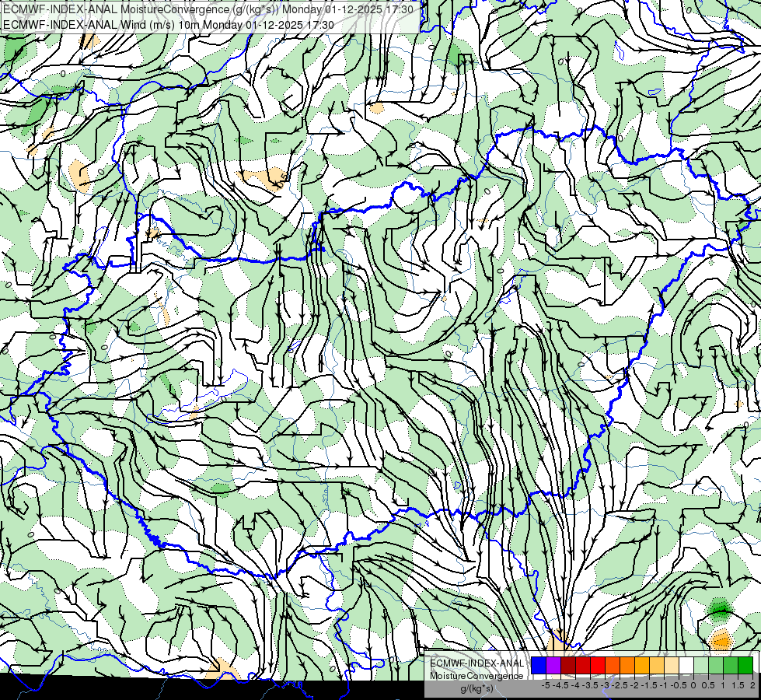Click the blue legend swatch below -5

(539, 665)
